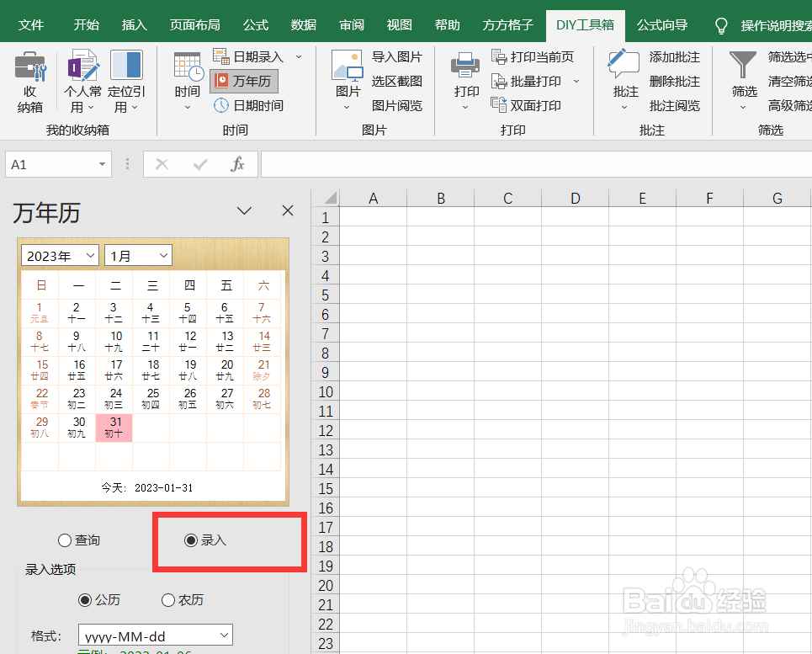Expand the 日期录入 dropdown arrow
Image resolution: width=812 pixels, height=654 pixels.
click(299, 56)
